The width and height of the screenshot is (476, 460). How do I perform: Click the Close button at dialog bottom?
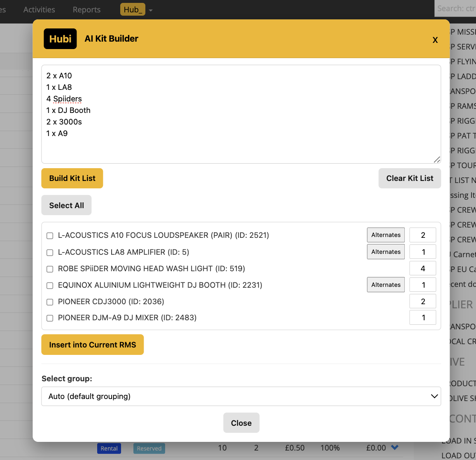(241, 422)
